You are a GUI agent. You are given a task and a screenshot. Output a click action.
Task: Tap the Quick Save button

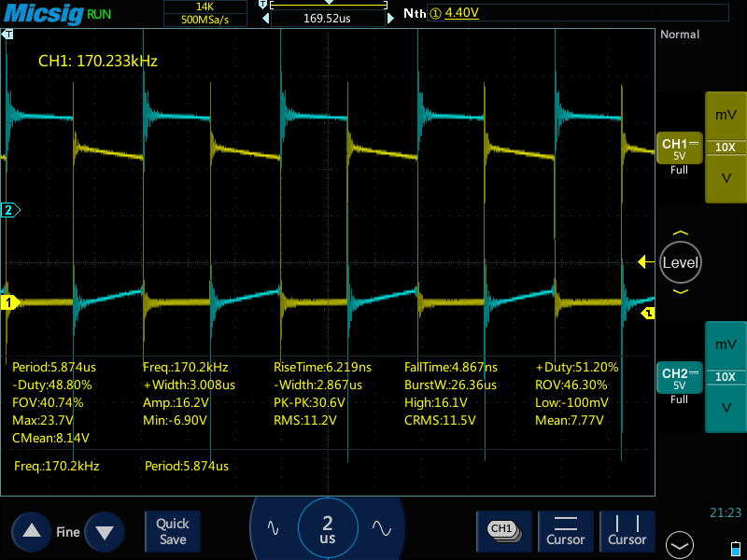[x=173, y=531]
